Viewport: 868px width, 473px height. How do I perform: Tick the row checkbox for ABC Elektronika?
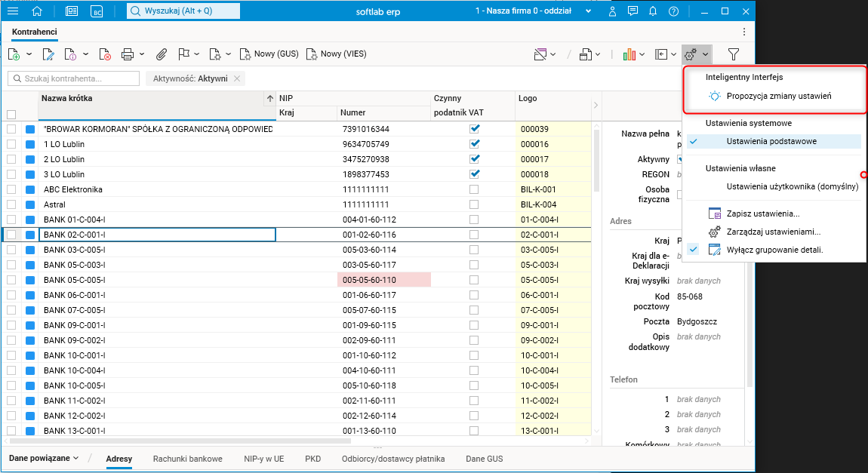[x=11, y=189]
